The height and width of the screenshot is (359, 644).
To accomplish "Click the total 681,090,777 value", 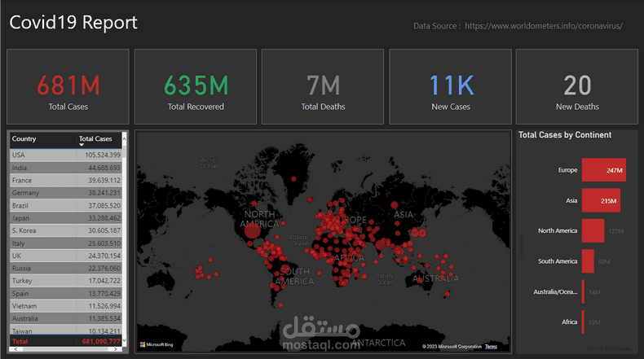I will (x=101, y=341).
